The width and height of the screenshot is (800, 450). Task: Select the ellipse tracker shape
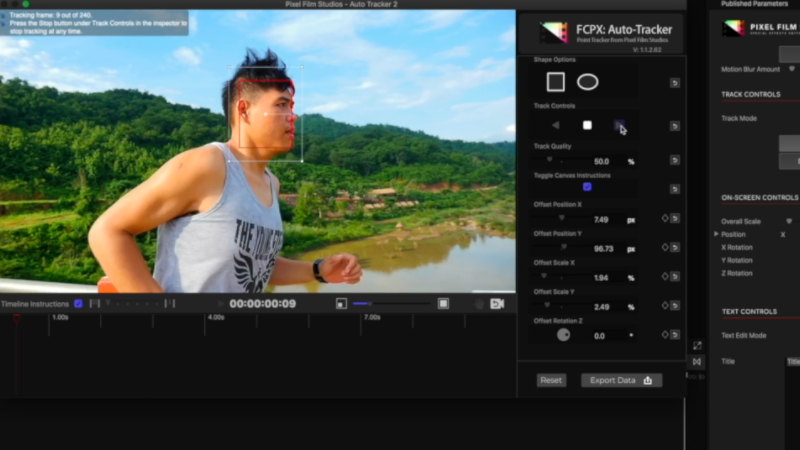tap(587, 82)
